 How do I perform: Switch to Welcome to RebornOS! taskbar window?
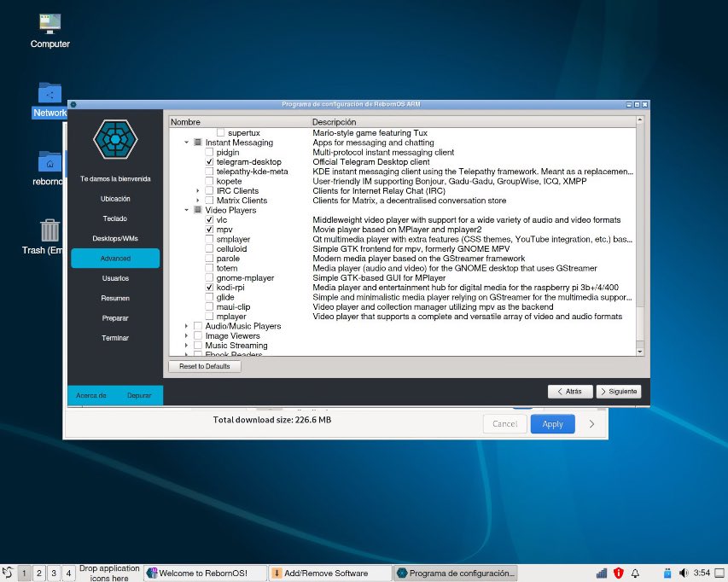(x=205, y=573)
